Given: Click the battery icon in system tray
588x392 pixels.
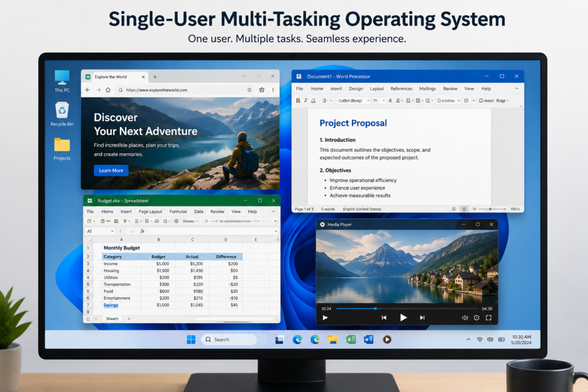Looking at the screenshot, I should 501,340.
